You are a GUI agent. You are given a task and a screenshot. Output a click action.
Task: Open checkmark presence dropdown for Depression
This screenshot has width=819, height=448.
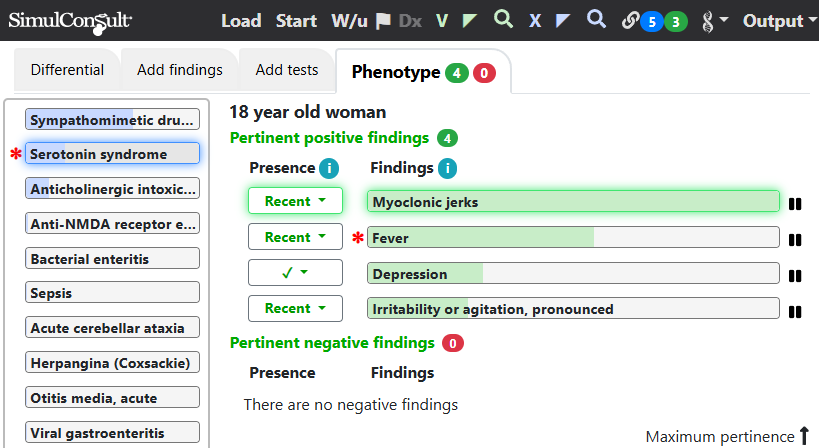pos(295,273)
